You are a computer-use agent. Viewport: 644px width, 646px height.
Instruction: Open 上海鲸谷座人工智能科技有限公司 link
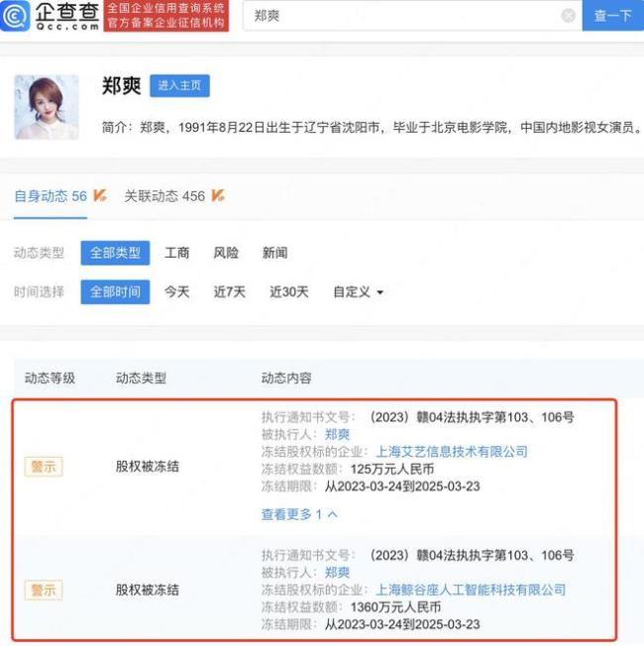[x=471, y=590]
